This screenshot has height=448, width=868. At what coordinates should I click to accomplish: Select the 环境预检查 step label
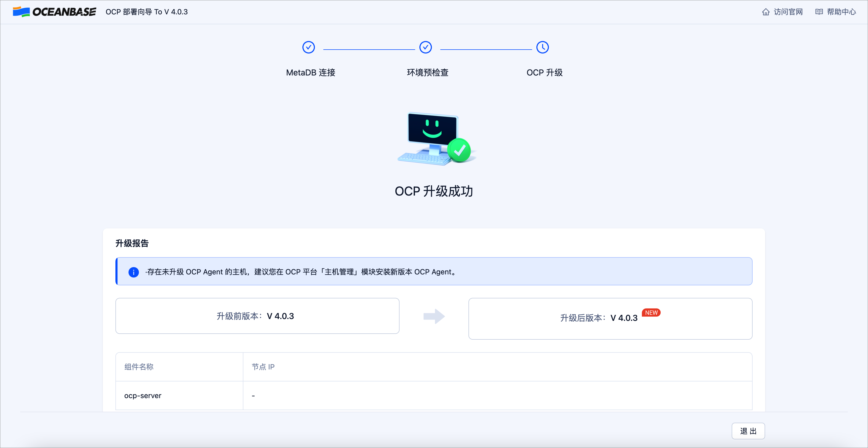427,72
